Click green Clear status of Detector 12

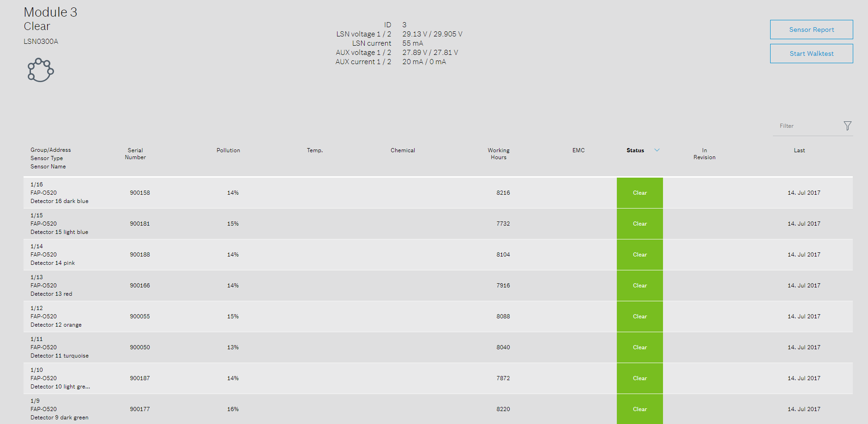click(639, 317)
